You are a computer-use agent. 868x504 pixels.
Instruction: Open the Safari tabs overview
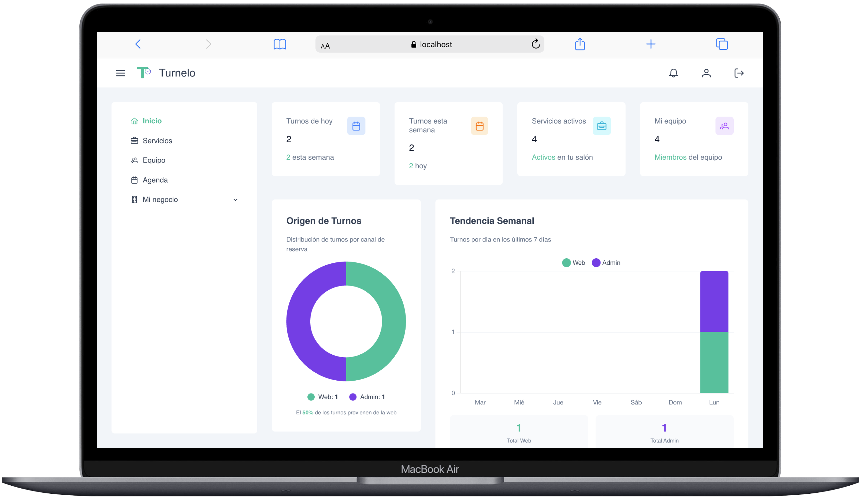(x=722, y=44)
